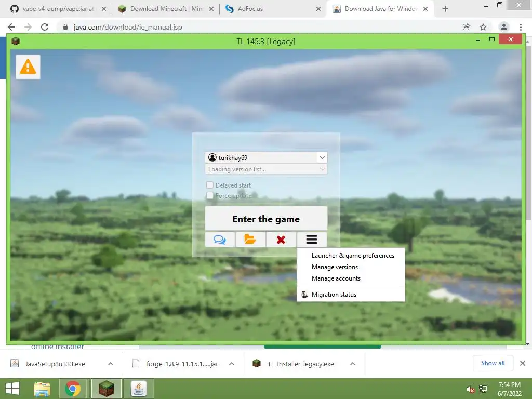532x399 pixels.
Task: Go forward in Chrome
Action: click(x=28, y=27)
